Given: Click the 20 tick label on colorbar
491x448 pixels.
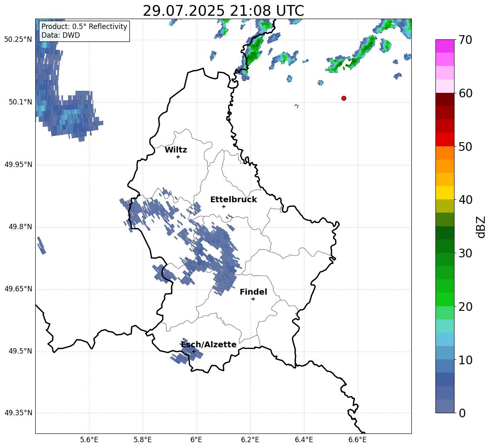Looking at the screenshot, I should (x=465, y=307).
